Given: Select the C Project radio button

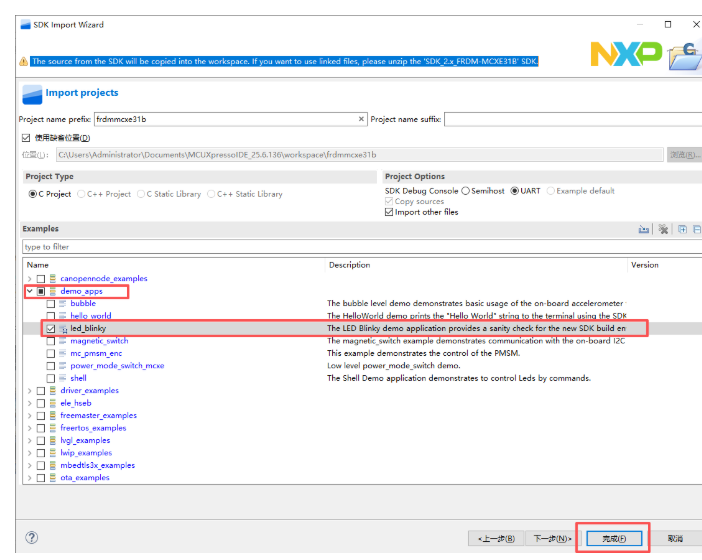Looking at the screenshot, I should click(x=33, y=194).
